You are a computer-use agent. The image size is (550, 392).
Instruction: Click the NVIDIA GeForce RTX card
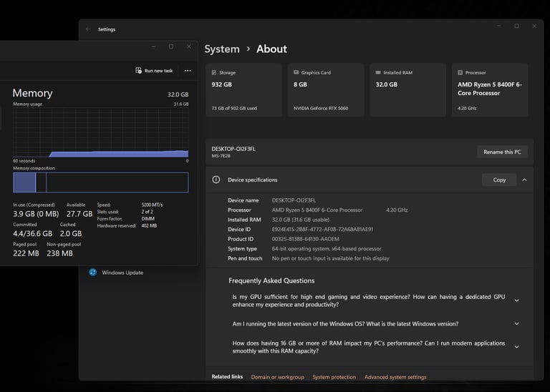(326, 90)
